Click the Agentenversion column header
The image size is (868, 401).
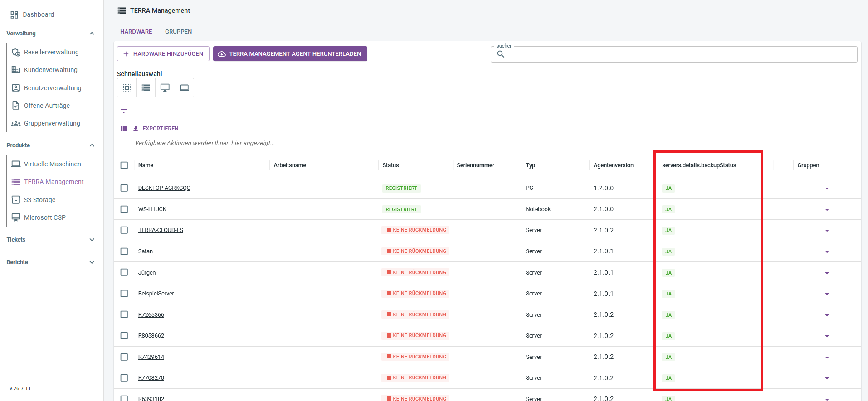(613, 165)
